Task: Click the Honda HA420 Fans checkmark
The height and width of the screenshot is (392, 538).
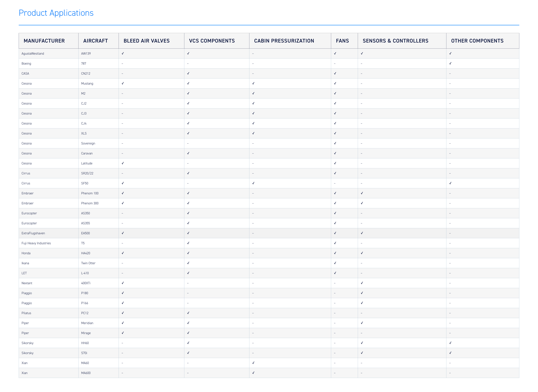Action: (x=335, y=253)
